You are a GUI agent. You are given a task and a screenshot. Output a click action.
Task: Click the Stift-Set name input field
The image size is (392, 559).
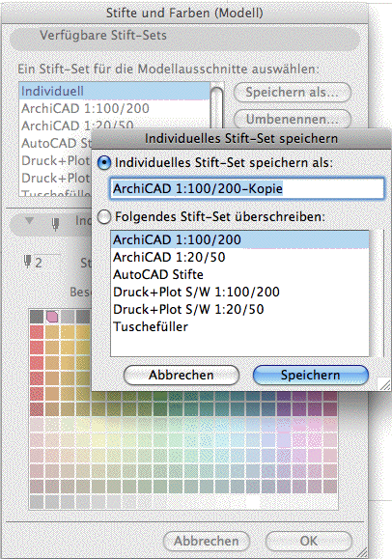click(x=247, y=188)
